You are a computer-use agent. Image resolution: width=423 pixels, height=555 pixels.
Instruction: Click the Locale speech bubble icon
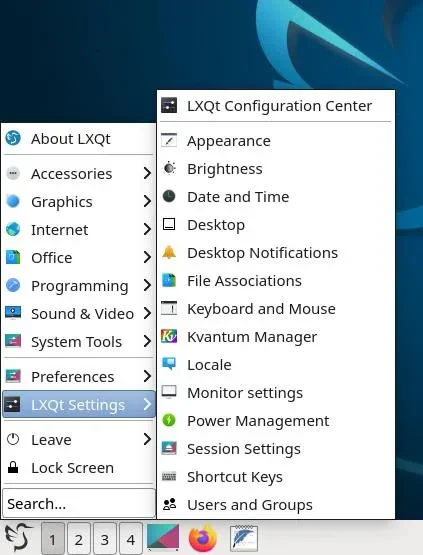169,364
